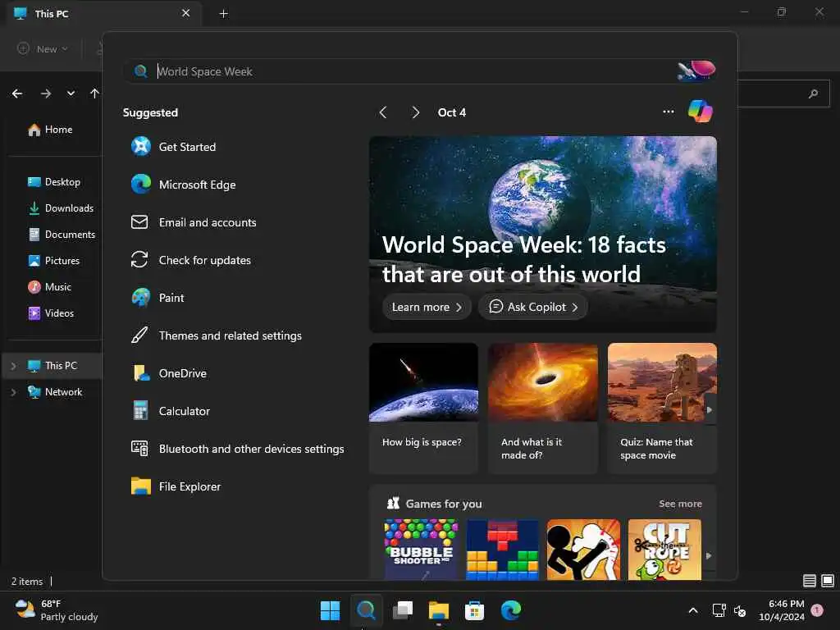Click the Windows Start button
Image resolution: width=840 pixels, height=630 pixels.
(x=330, y=610)
